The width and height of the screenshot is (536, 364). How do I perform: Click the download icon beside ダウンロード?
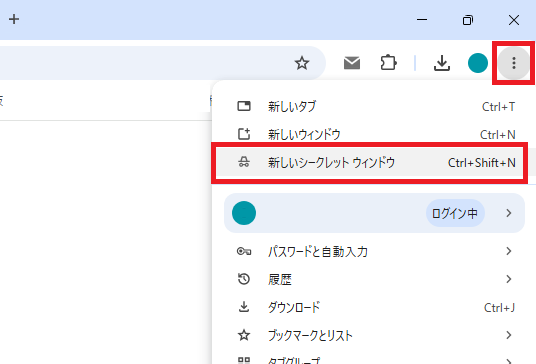244,307
